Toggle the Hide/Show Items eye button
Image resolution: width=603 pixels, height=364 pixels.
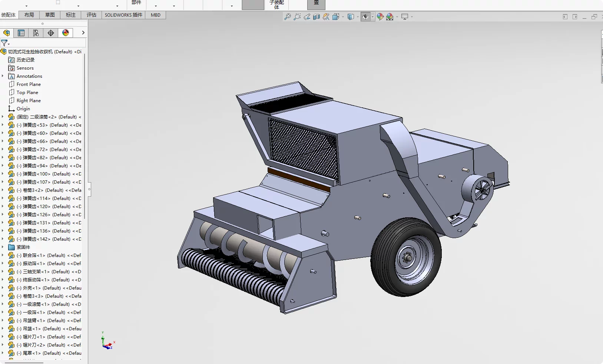tap(365, 17)
